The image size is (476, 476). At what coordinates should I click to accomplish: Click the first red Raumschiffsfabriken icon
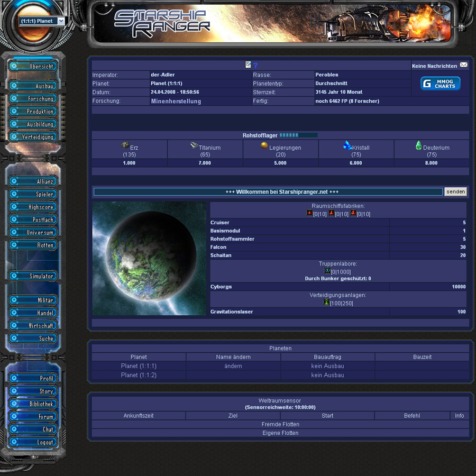(x=309, y=213)
